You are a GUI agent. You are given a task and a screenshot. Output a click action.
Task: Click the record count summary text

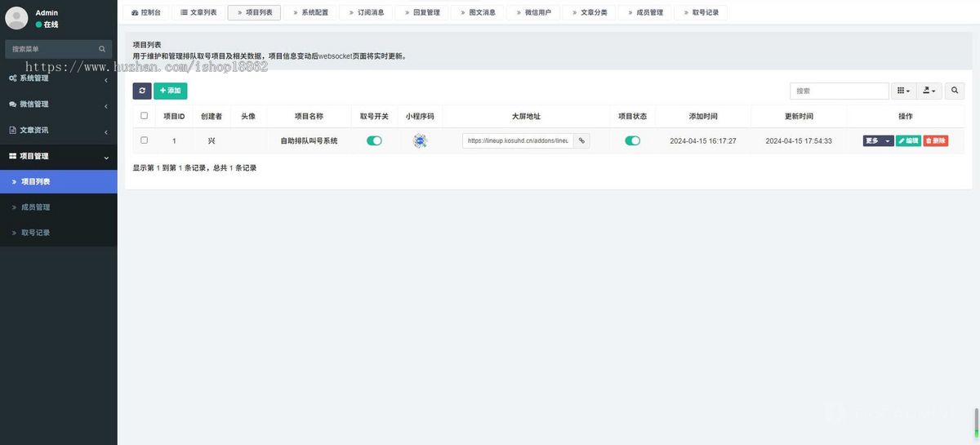194,167
